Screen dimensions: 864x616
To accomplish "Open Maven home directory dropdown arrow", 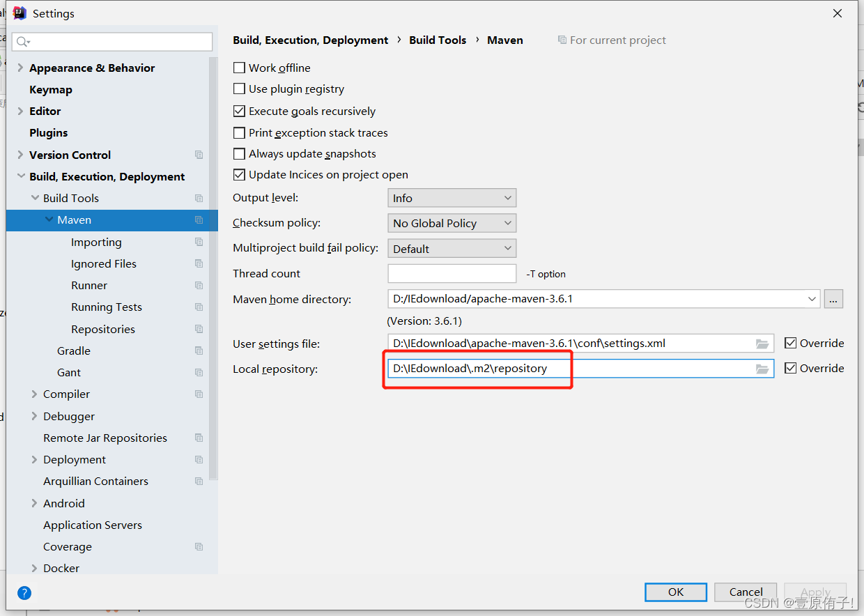I will point(812,299).
